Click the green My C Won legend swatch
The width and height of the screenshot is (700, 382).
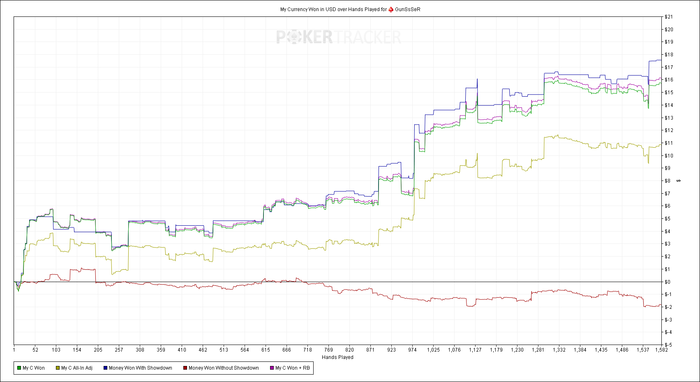(x=19, y=368)
